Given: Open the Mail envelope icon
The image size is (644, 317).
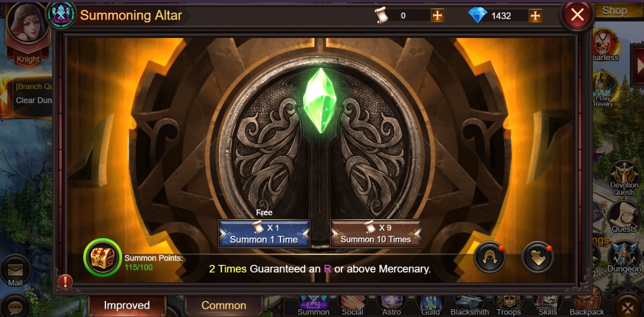Looking at the screenshot, I should pos(16,272).
